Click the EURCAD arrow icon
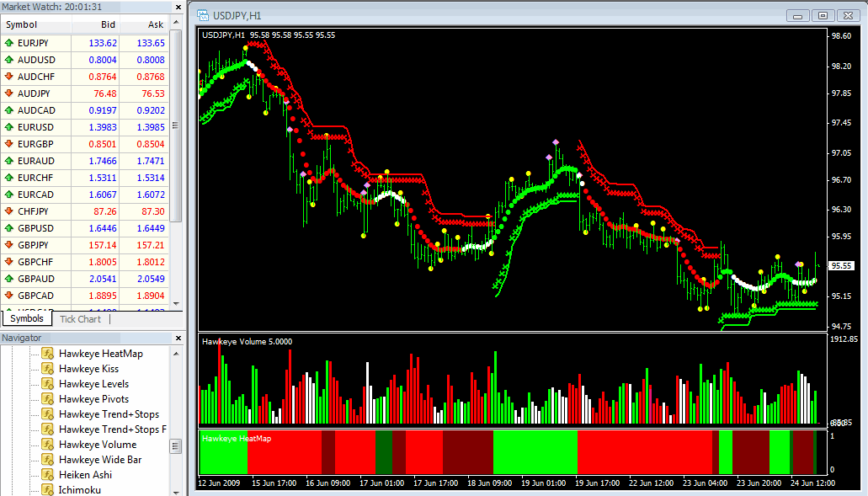Viewport: 868px width, 496px height. pos(9,195)
